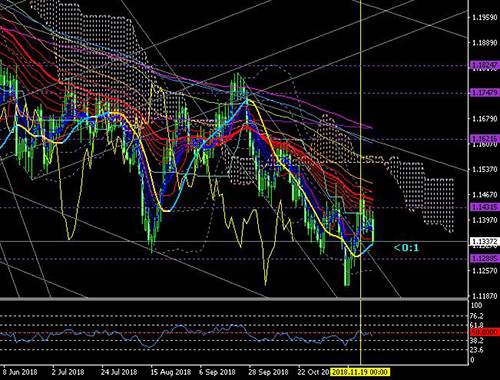Select the yellow 2018.11.19 00:00 date marker
The width and height of the screenshot is (500, 380).
360,372
